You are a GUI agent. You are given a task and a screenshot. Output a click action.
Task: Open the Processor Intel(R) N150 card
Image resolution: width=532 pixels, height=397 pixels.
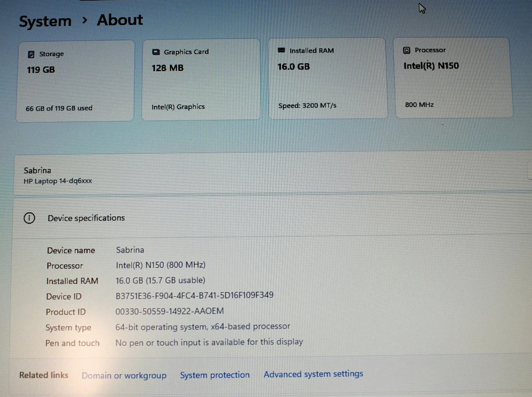(x=453, y=77)
